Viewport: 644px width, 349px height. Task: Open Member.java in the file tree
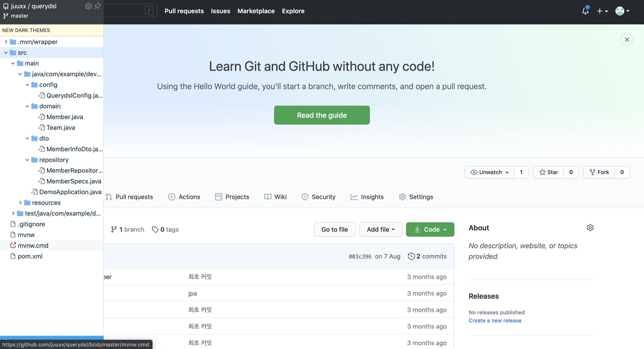click(x=64, y=117)
